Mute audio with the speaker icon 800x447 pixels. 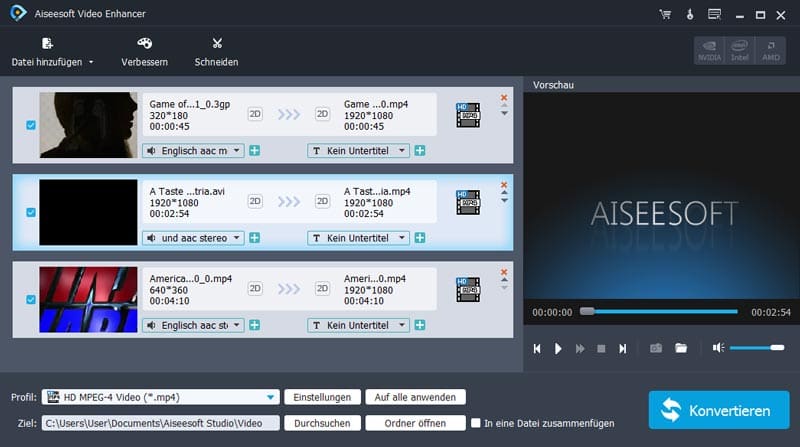(x=718, y=348)
